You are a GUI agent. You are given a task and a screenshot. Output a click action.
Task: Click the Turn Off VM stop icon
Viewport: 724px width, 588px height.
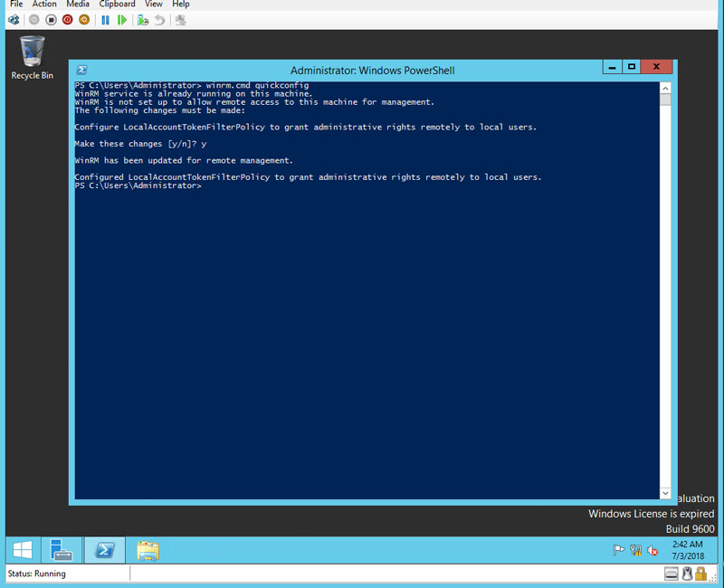51,19
